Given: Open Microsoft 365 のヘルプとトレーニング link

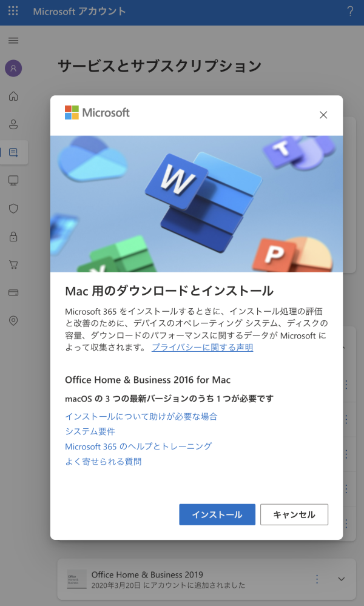Looking at the screenshot, I should pos(138,446).
